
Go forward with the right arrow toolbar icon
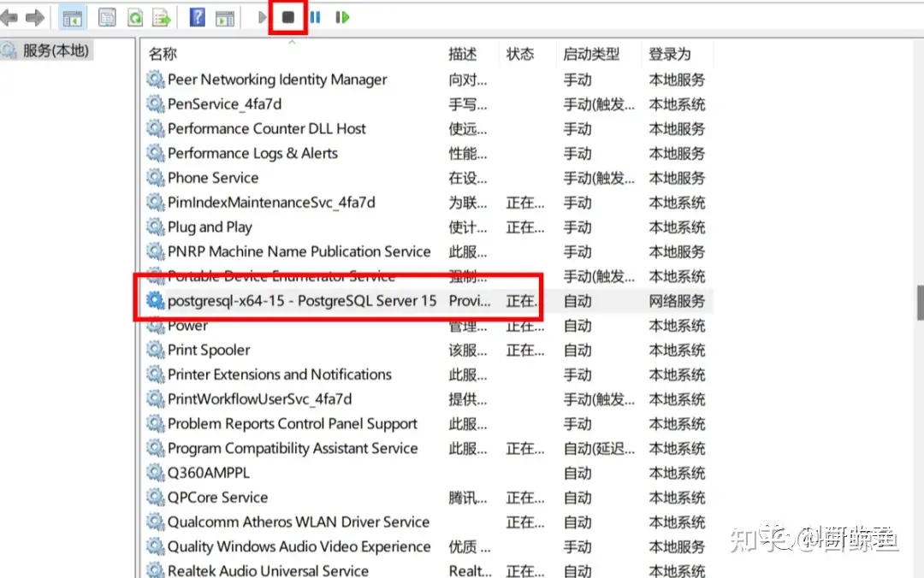35,18
